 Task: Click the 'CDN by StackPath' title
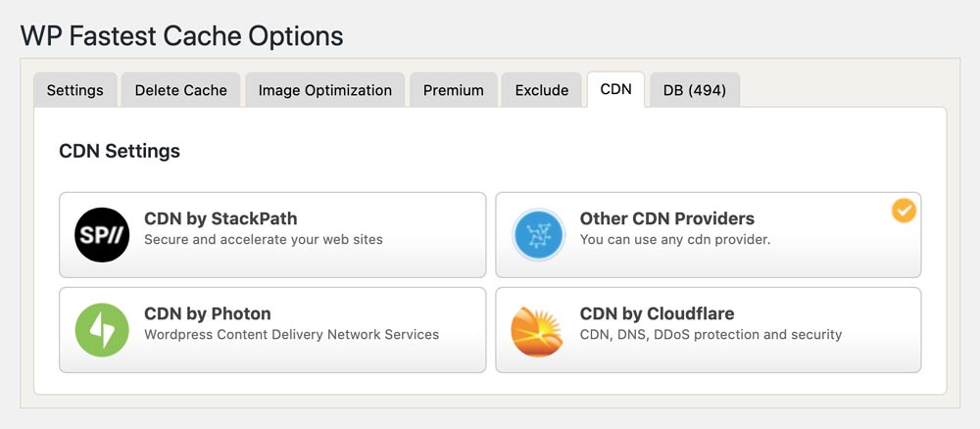click(x=220, y=218)
